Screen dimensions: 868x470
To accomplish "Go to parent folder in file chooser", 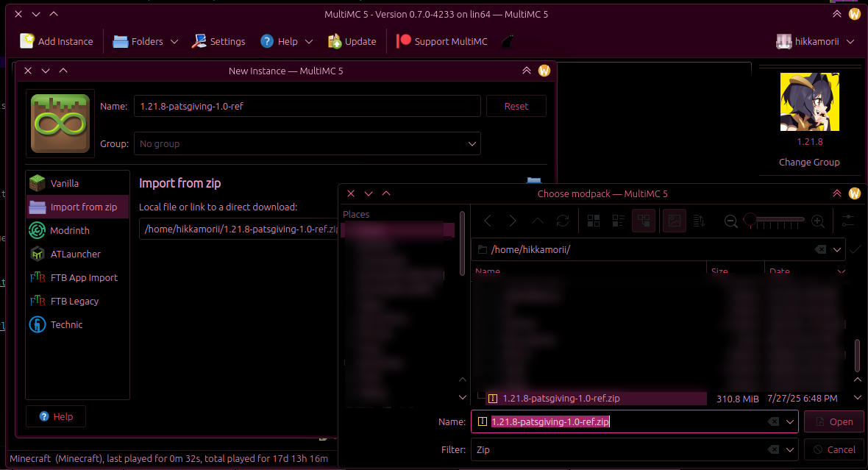I will pos(538,221).
